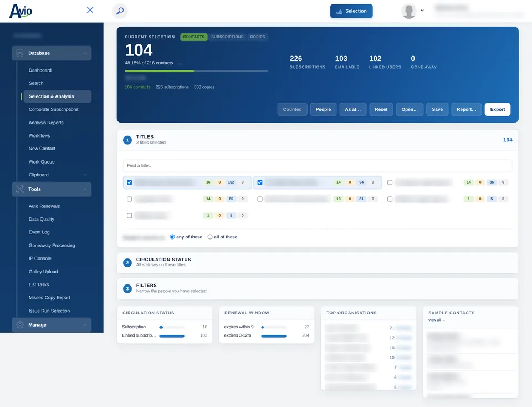Select the 'all of these' radio

click(210, 237)
